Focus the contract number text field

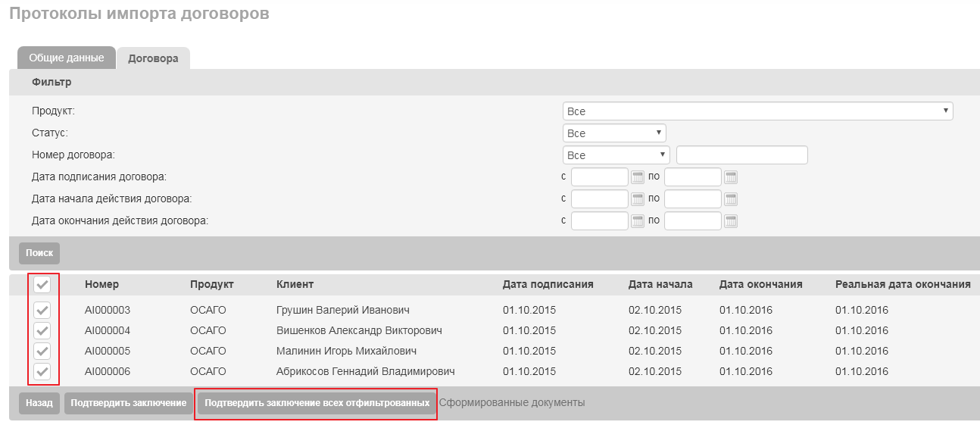742,155
